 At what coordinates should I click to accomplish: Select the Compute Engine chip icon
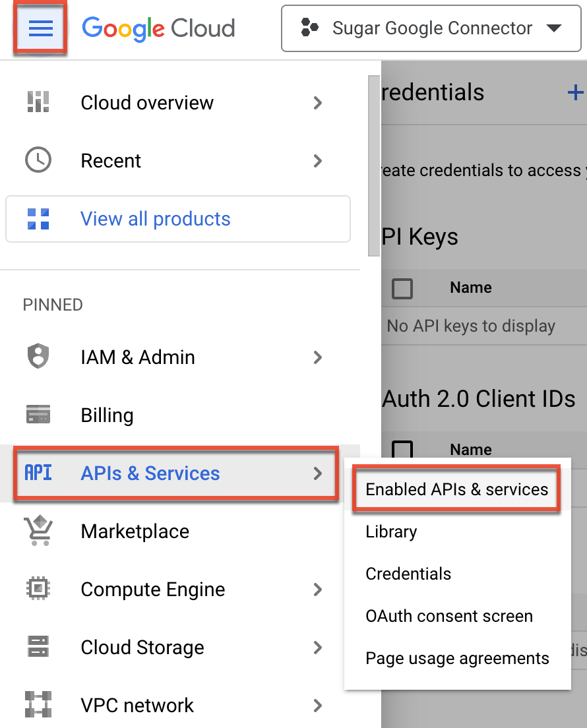(x=38, y=589)
